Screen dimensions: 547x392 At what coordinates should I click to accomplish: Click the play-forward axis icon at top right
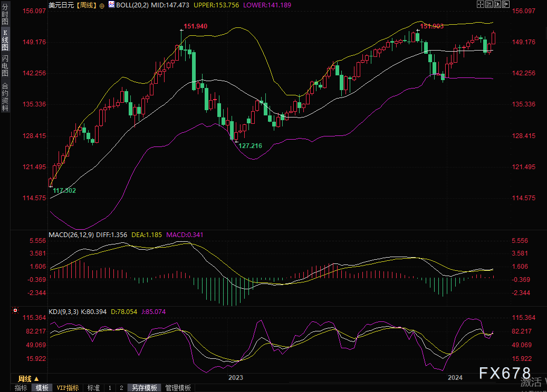497,4
